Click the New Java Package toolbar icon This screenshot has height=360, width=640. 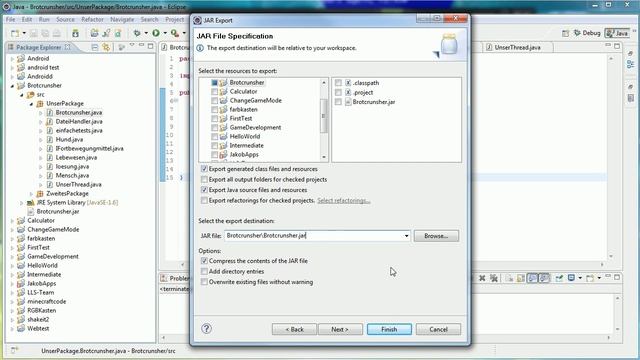pyautogui.click(x=95, y=33)
